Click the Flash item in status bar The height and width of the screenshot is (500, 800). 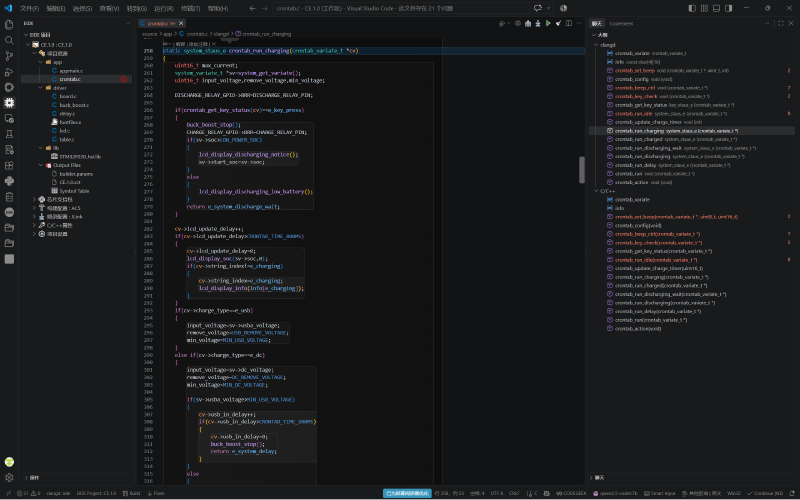156,493
